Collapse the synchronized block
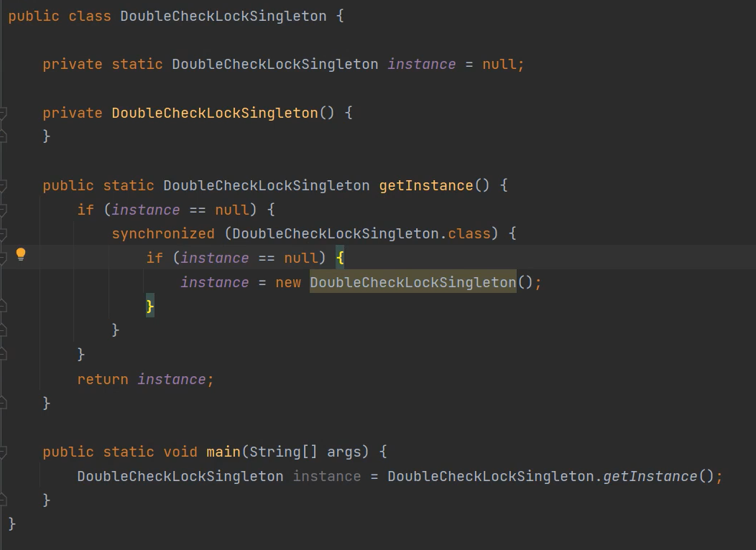Image resolution: width=756 pixels, height=550 pixels. [4, 233]
